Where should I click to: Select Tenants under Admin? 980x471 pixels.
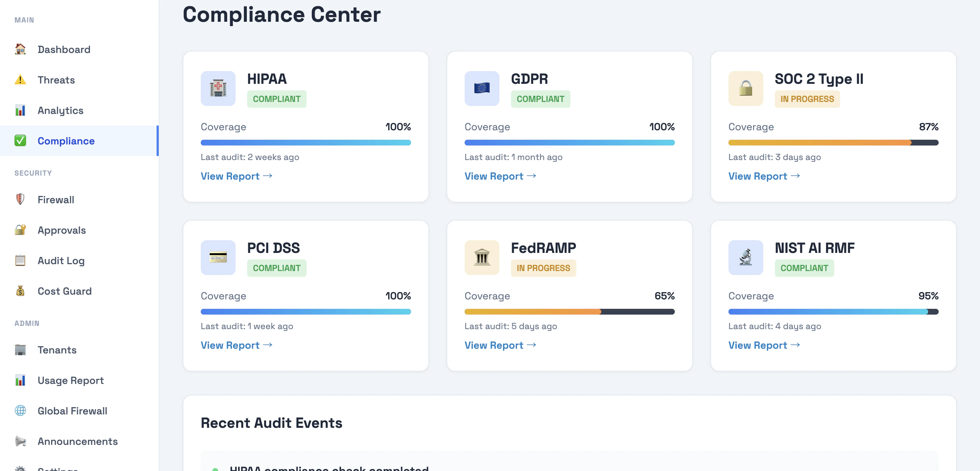pyautogui.click(x=57, y=349)
